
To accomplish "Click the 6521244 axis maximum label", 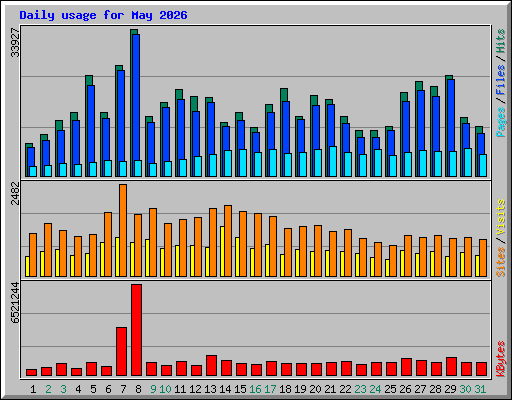I will 15,303.
